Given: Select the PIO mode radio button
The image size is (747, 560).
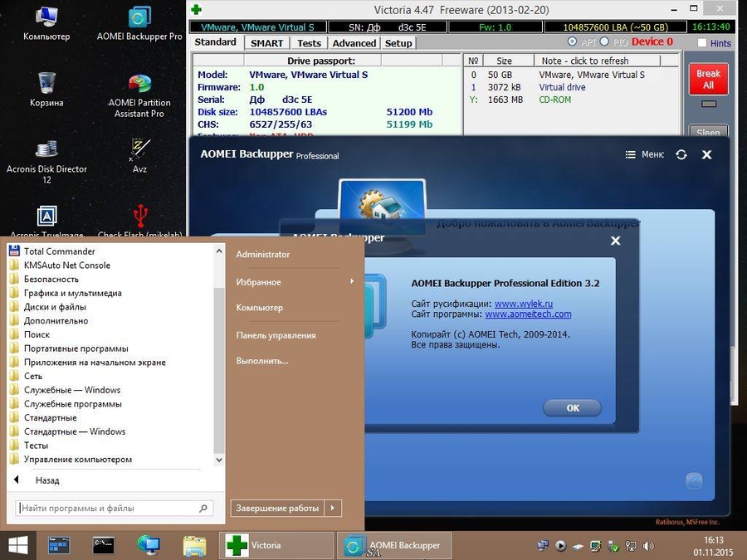Looking at the screenshot, I should click(603, 42).
